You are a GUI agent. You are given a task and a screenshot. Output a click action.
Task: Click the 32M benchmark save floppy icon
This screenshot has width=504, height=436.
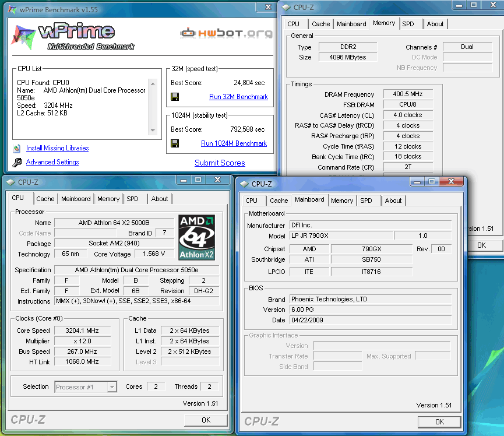175,97
